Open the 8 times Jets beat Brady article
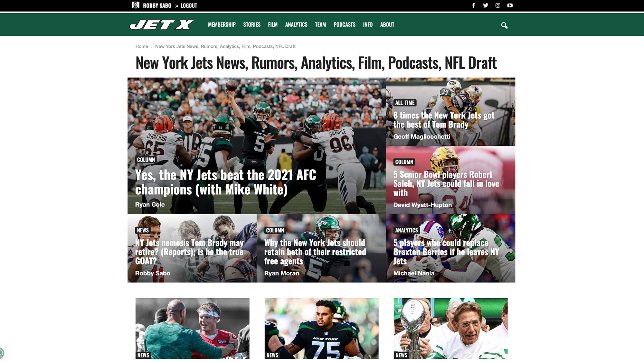This screenshot has height=362, width=644. 444,120
